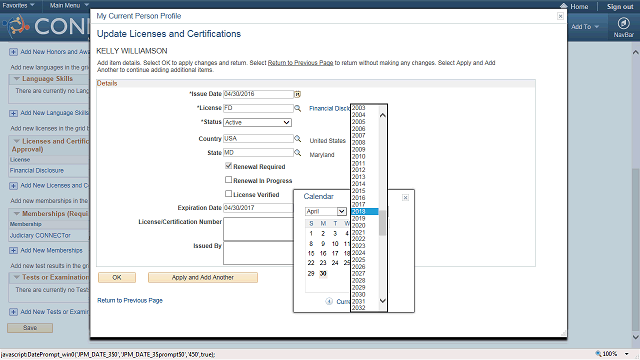This screenshot has height=360, width=640.
Task: Open the month dropdown showing April
Action: (326, 211)
